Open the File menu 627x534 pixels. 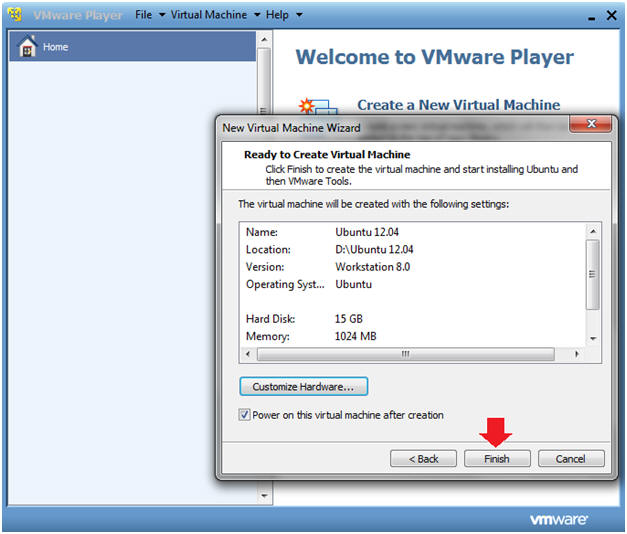[x=144, y=15]
